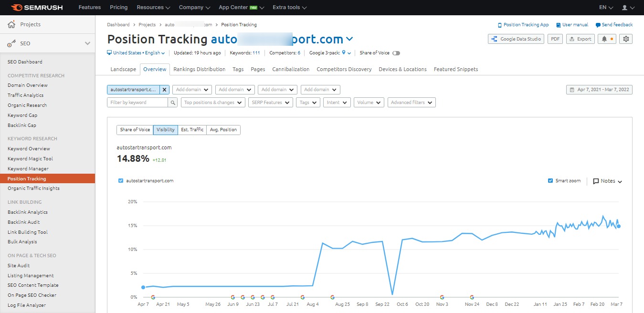Open Site Audit in sidebar
Image resolution: width=644 pixels, height=313 pixels.
click(19, 266)
